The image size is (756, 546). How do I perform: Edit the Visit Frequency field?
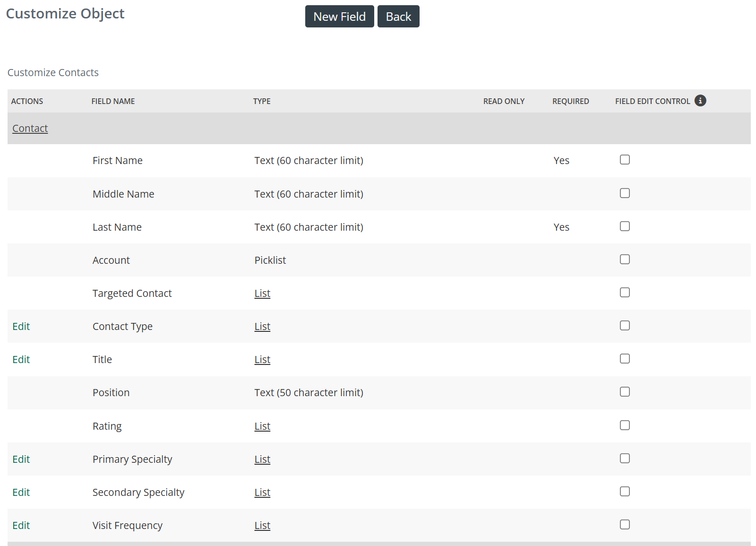pos(21,525)
